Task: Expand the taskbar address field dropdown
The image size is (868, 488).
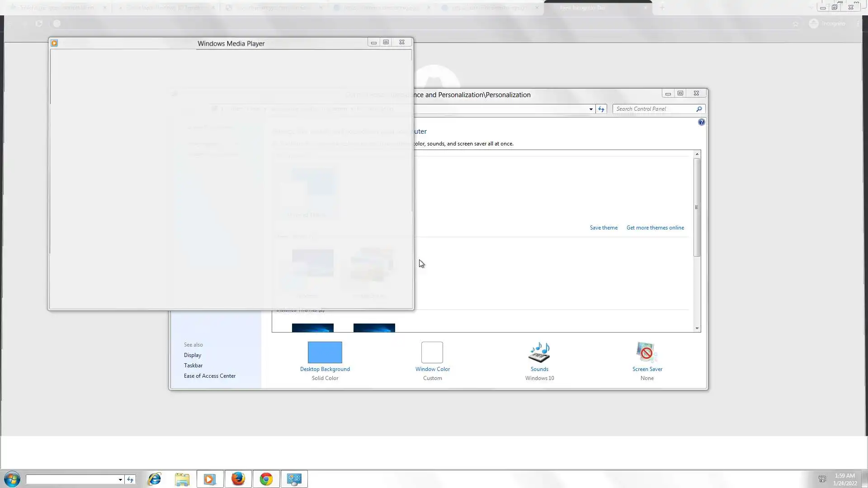Action: coord(120,479)
